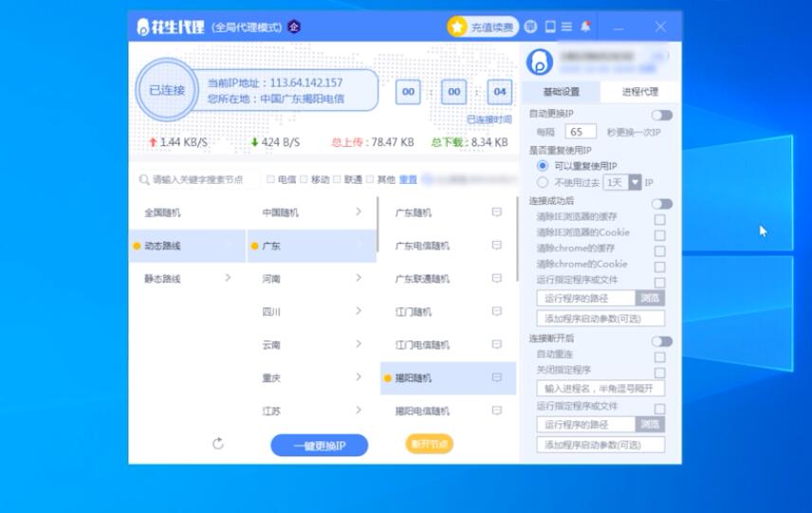Click the comment icon beside 广东随机
Screen dimensions: 812x513
pyautogui.click(x=496, y=212)
